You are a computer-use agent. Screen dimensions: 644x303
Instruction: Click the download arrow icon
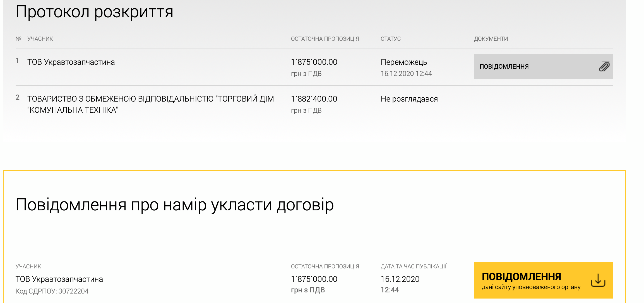click(598, 280)
